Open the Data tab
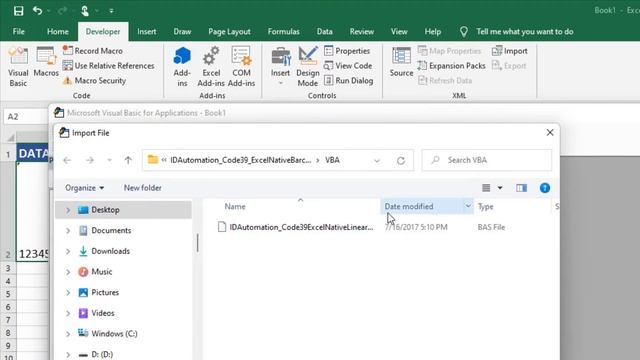The image size is (640, 360). (324, 31)
